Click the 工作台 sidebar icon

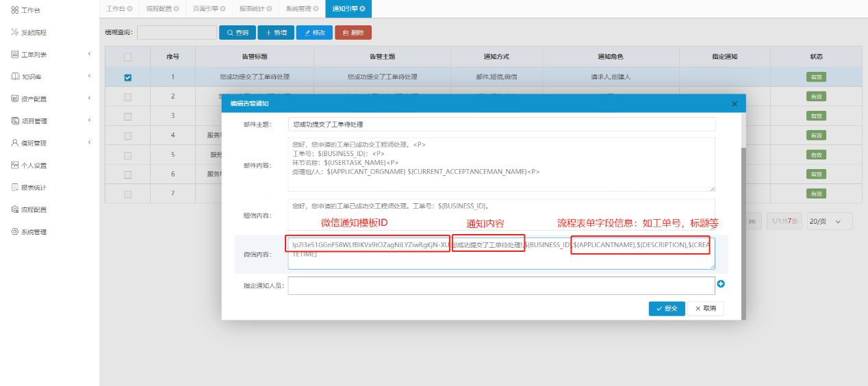click(x=14, y=10)
